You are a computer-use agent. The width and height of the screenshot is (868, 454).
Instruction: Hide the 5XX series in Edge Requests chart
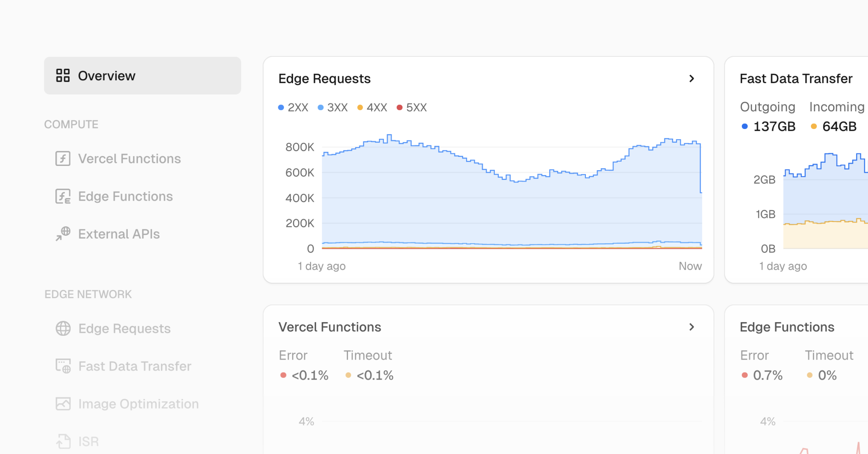click(412, 107)
